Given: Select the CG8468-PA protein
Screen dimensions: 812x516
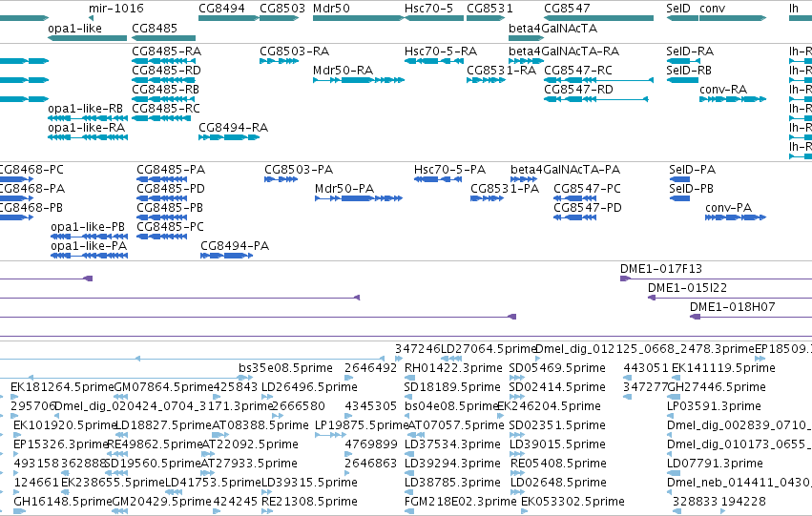Looking at the screenshot, I should tap(16, 198).
